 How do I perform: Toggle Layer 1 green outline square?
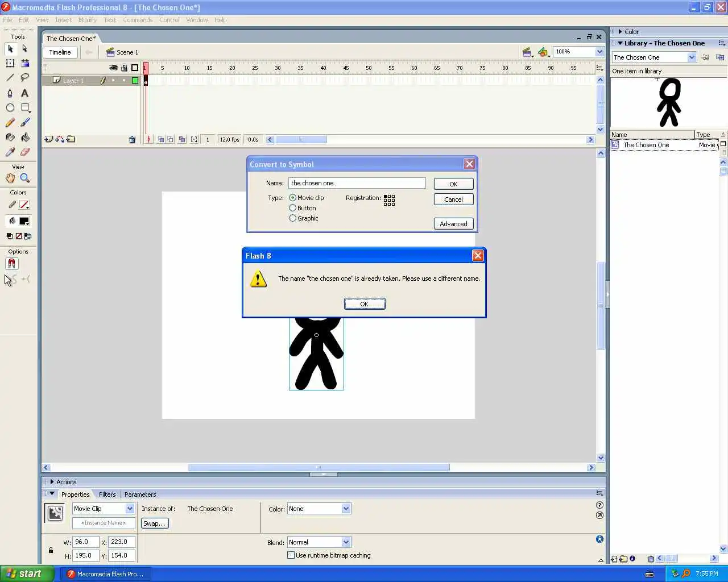pyautogui.click(x=135, y=81)
